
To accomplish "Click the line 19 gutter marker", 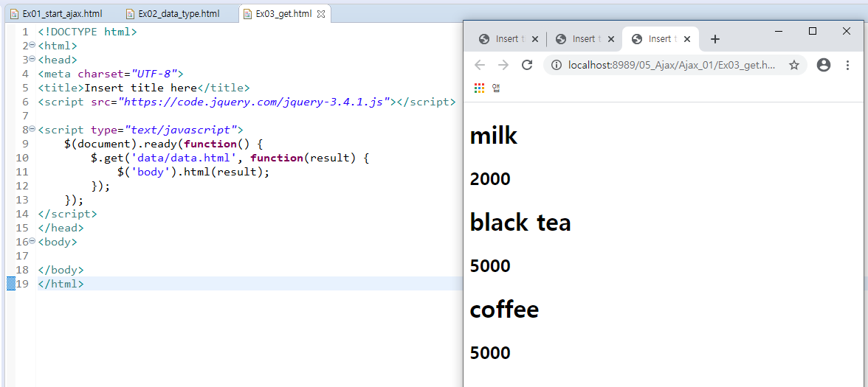I will [10, 284].
